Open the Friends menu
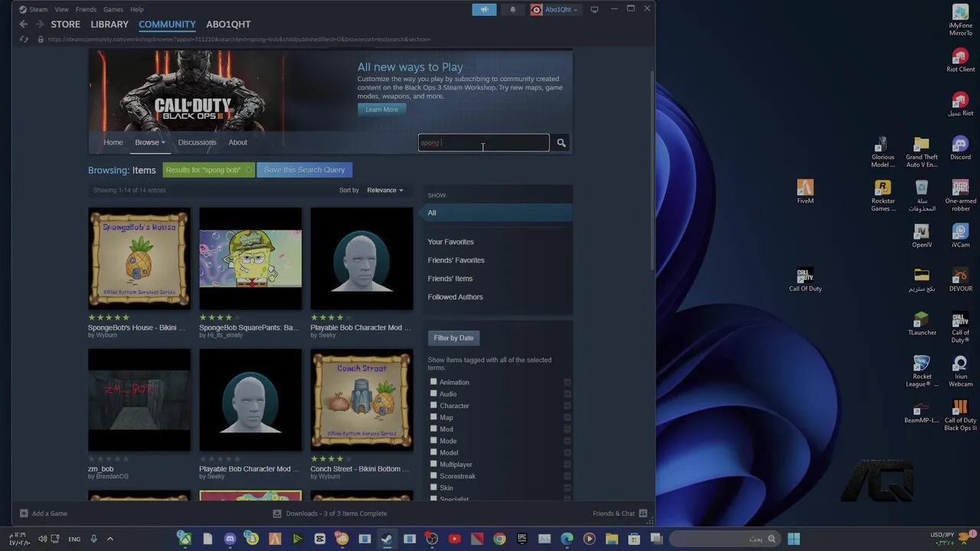Screen dimensions: 980x551 tap(86, 9)
